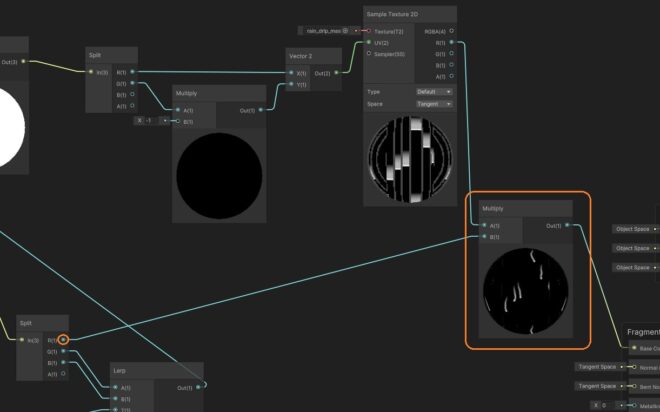Screen dimensions: 660x412
Task: Click the Fragment Base Color input port
Action: click(x=634, y=348)
